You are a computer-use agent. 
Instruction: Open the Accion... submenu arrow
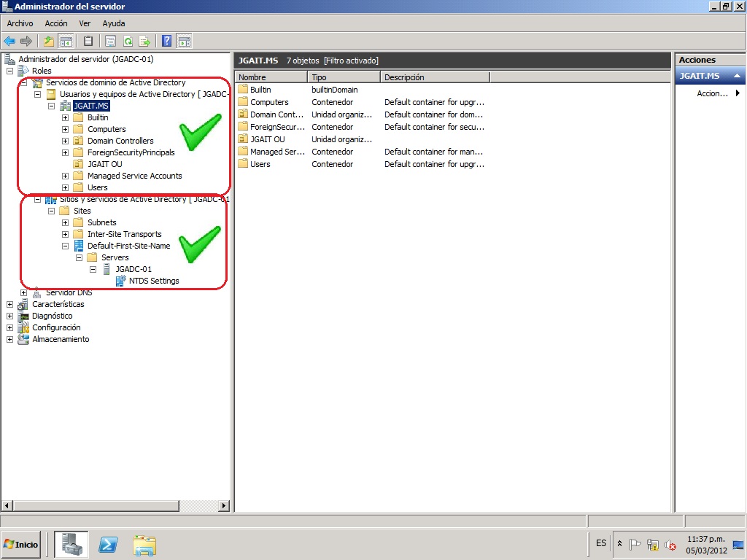(x=738, y=93)
